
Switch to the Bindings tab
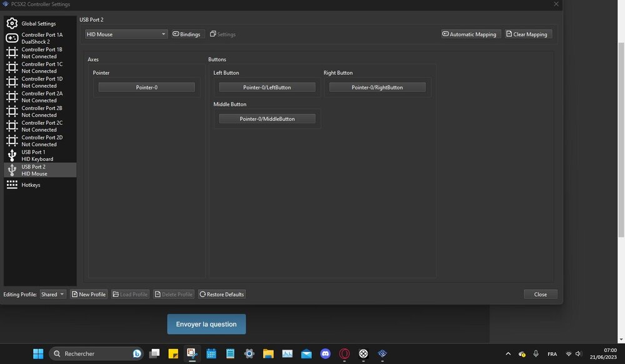tap(187, 34)
